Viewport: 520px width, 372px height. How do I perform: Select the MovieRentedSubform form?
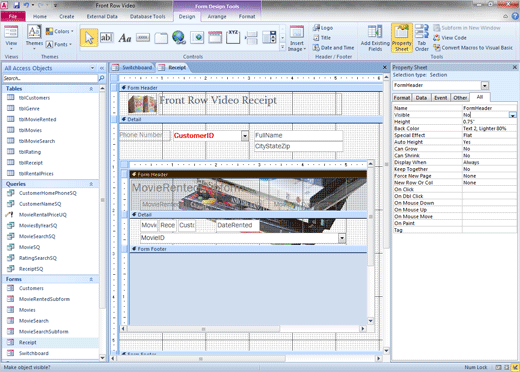click(44, 299)
